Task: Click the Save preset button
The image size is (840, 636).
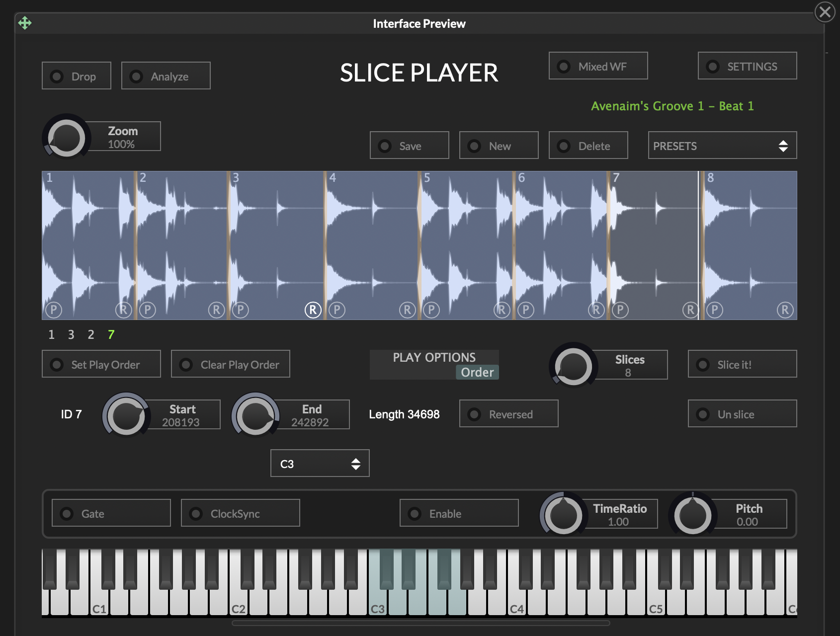Action: (x=410, y=145)
